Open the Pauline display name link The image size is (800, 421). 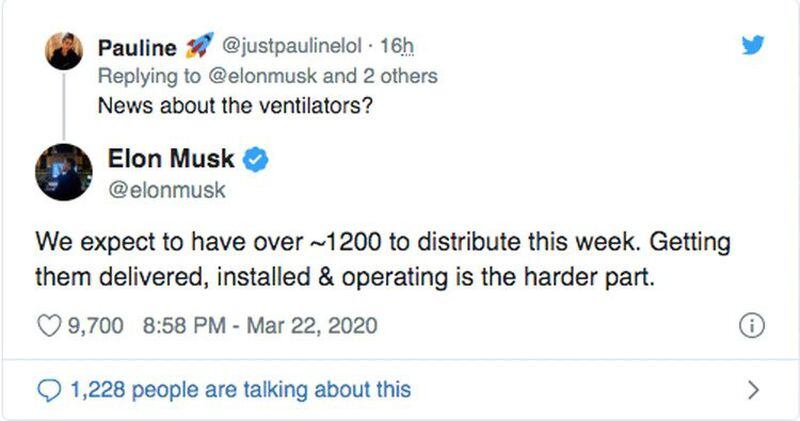coord(137,48)
